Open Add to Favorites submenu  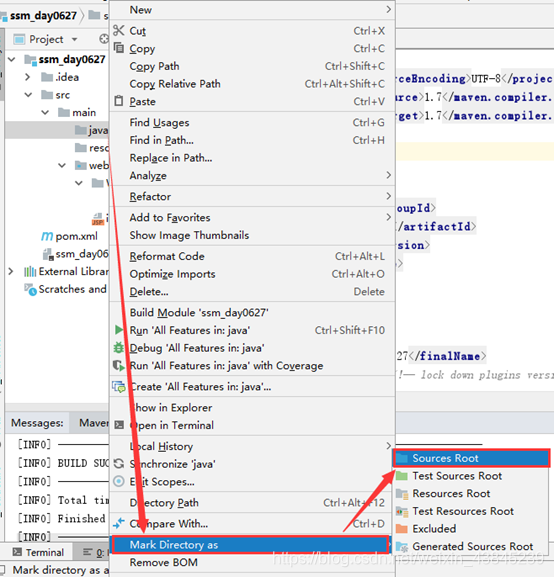(x=252, y=217)
